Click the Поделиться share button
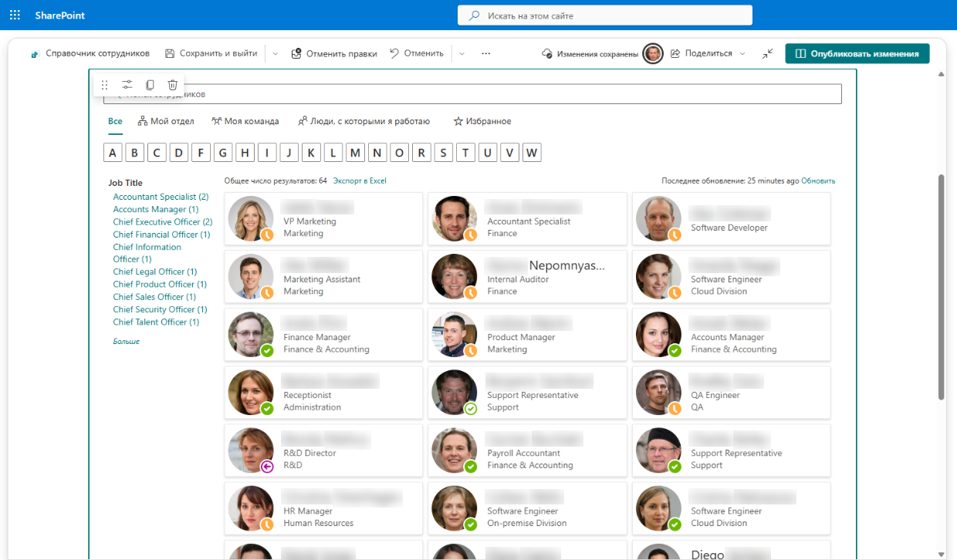The width and height of the screenshot is (957, 560). pos(701,53)
